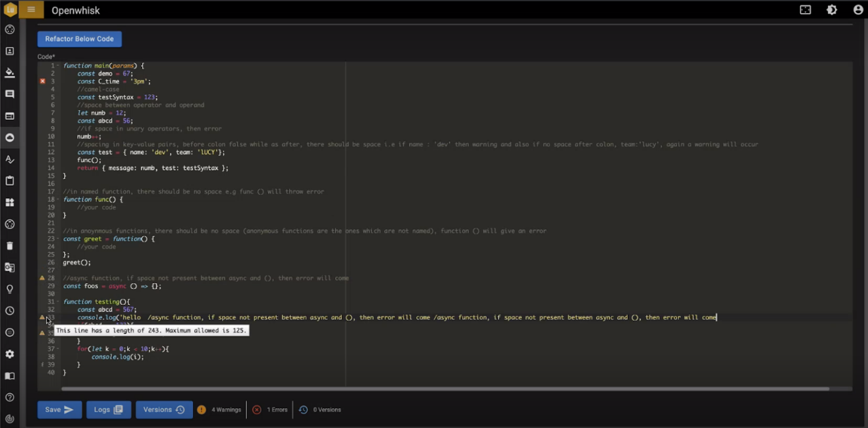This screenshot has height=428, width=868.
Task: Open the help question mark sidebar icon
Action: click(x=10, y=397)
